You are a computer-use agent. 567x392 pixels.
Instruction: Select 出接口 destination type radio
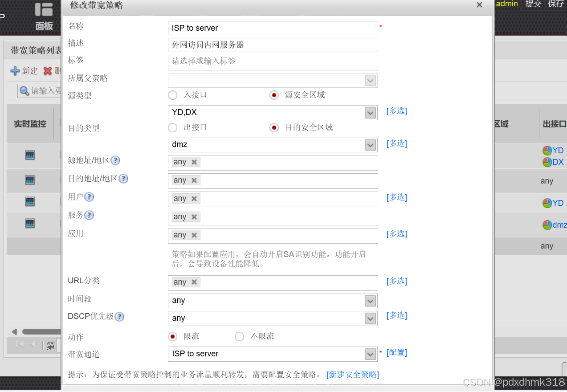(173, 127)
